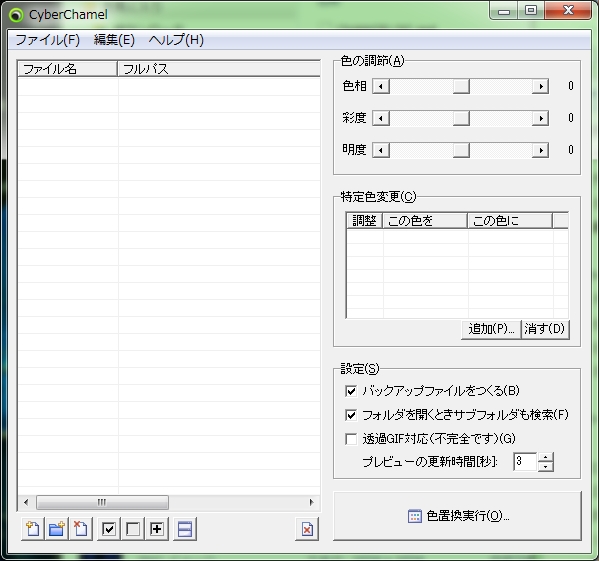Click the blue split-view icon
The height and width of the screenshot is (561, 599).
click(185, 529)
